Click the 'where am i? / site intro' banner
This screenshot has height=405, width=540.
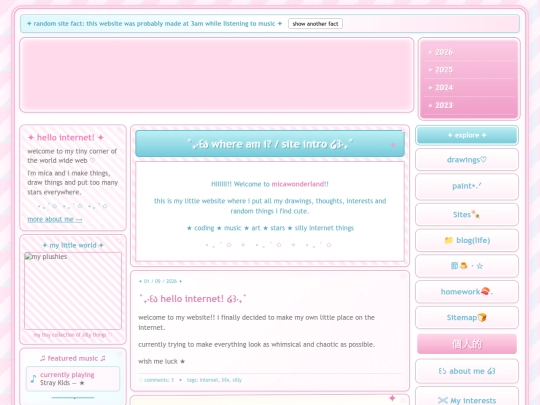pos(270,144)
